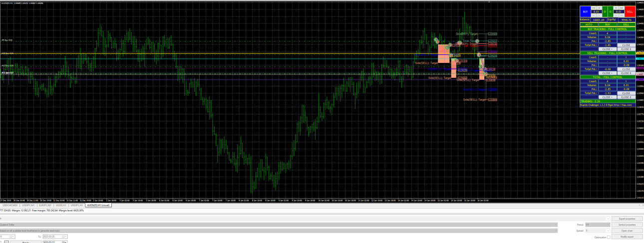
Task: Click the #9 buy 0.01 order line label
Action: click(7, 40)
